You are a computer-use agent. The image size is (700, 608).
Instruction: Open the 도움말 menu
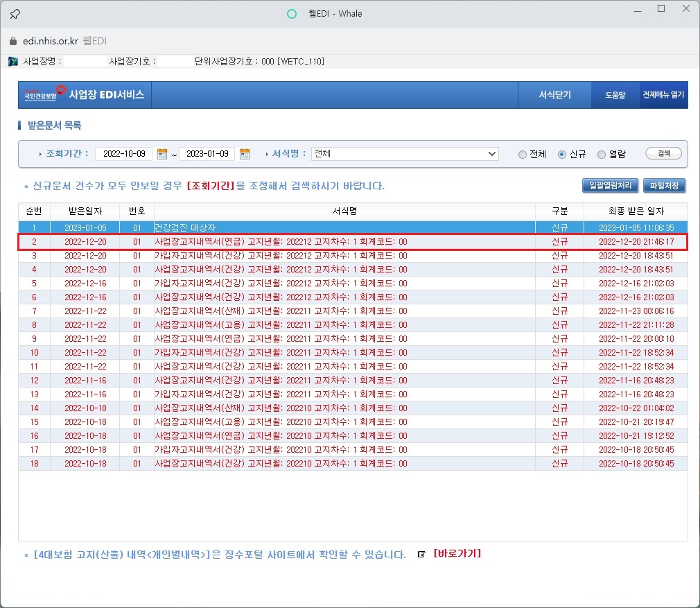(x=615, y=95)
